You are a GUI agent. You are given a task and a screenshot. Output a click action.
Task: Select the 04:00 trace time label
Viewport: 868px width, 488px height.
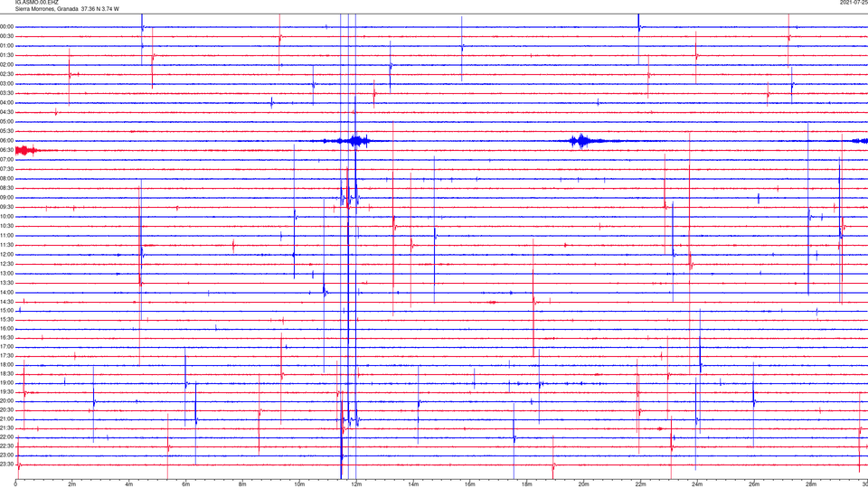coord(7,103)
